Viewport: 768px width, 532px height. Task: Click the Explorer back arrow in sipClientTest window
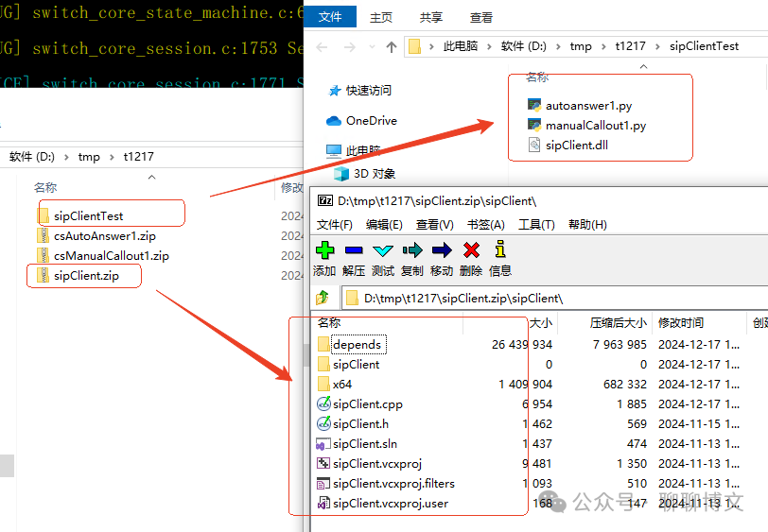click(x=322, y=47)
